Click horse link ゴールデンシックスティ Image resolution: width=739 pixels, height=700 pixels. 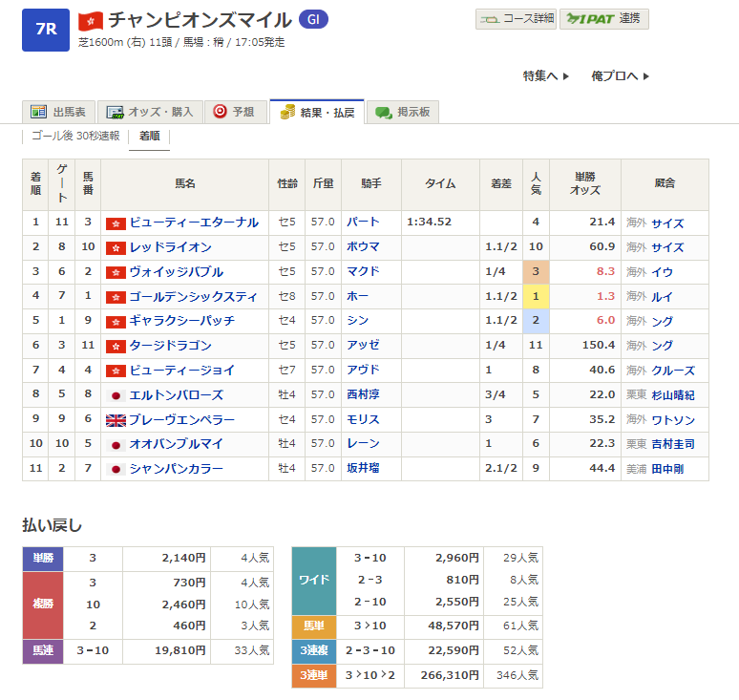194,297
